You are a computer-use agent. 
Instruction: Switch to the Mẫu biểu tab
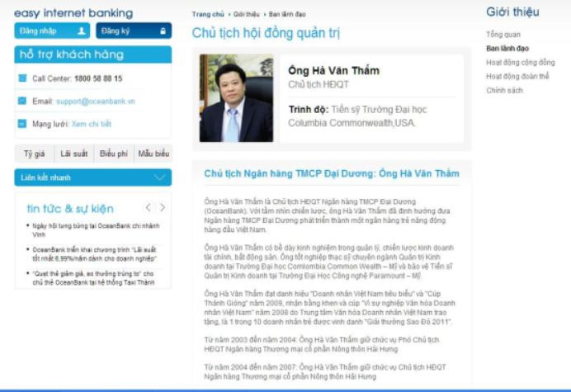pos(153,153)
